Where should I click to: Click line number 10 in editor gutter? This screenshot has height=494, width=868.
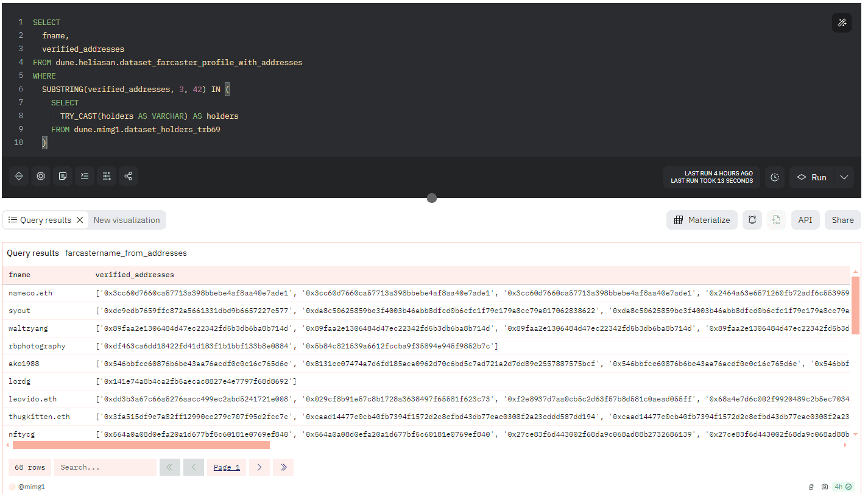click(x=18, y=142)
